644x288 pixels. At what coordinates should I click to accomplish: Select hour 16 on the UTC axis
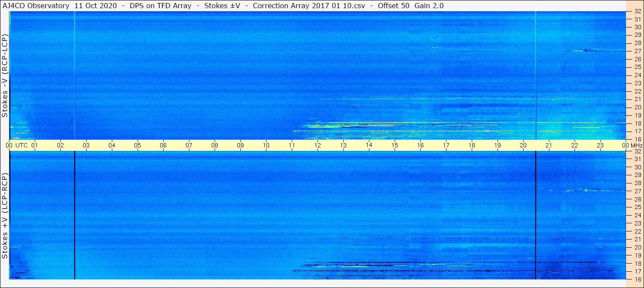(420, 145)
